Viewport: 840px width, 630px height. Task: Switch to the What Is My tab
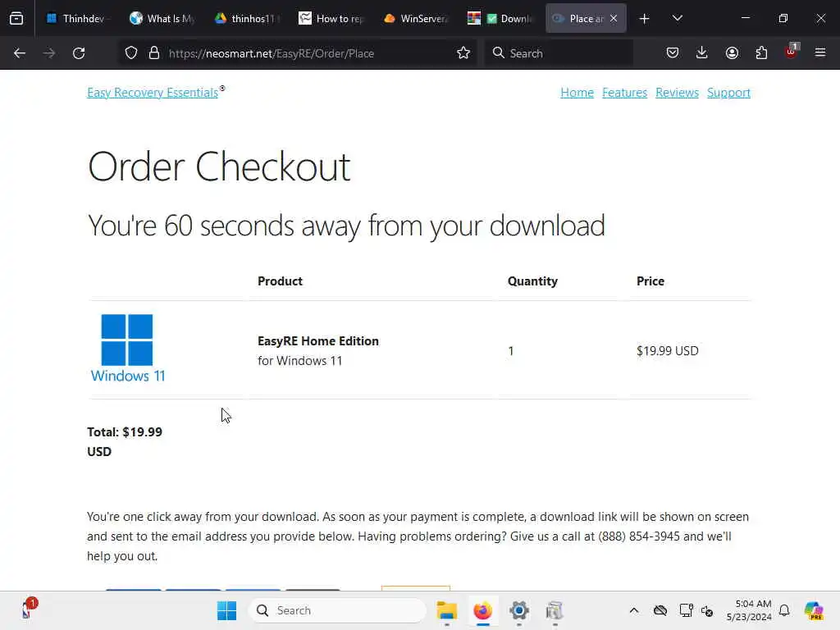click(162, 19)
